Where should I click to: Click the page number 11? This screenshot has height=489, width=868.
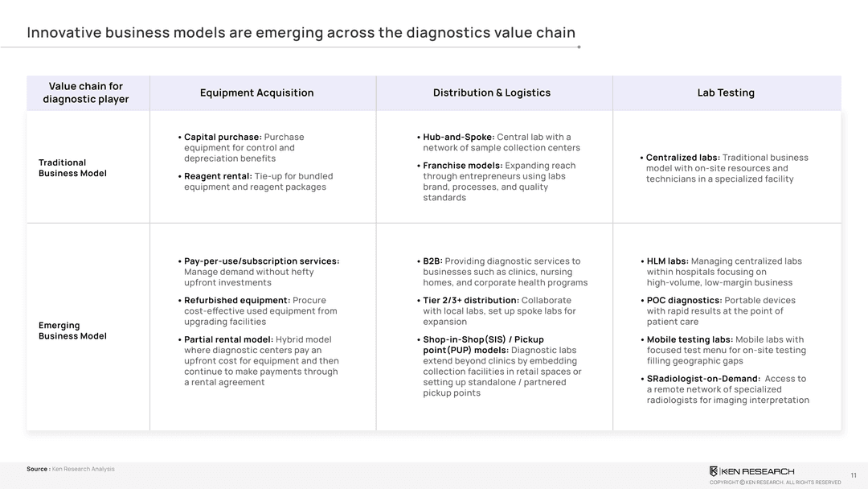click(854, 475)
